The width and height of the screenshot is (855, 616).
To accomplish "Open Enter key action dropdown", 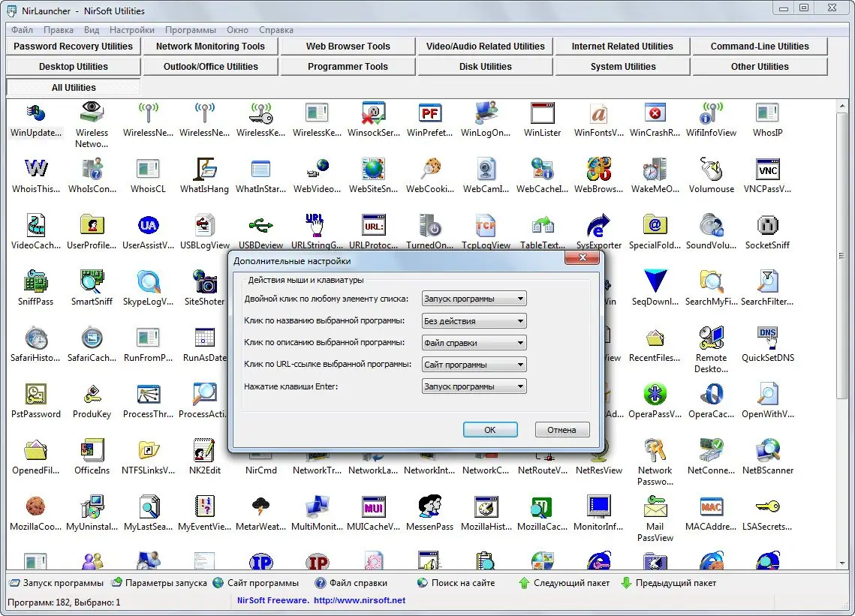I will click(474, 386).
